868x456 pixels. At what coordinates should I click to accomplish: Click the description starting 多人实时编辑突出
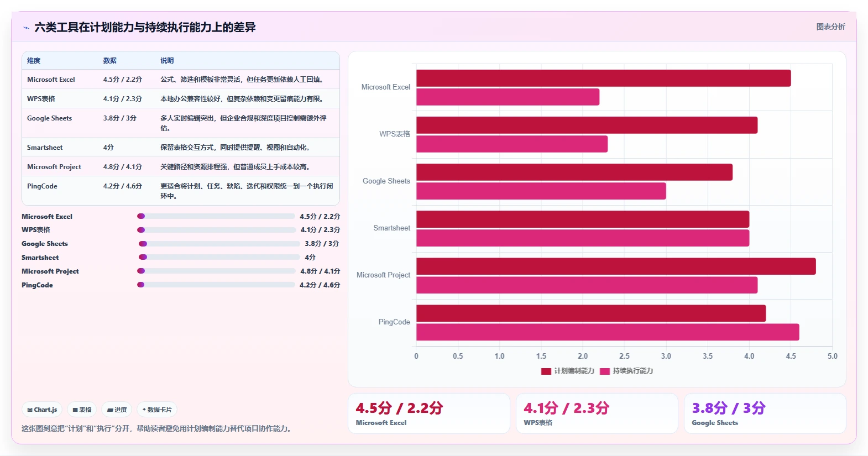244,123
